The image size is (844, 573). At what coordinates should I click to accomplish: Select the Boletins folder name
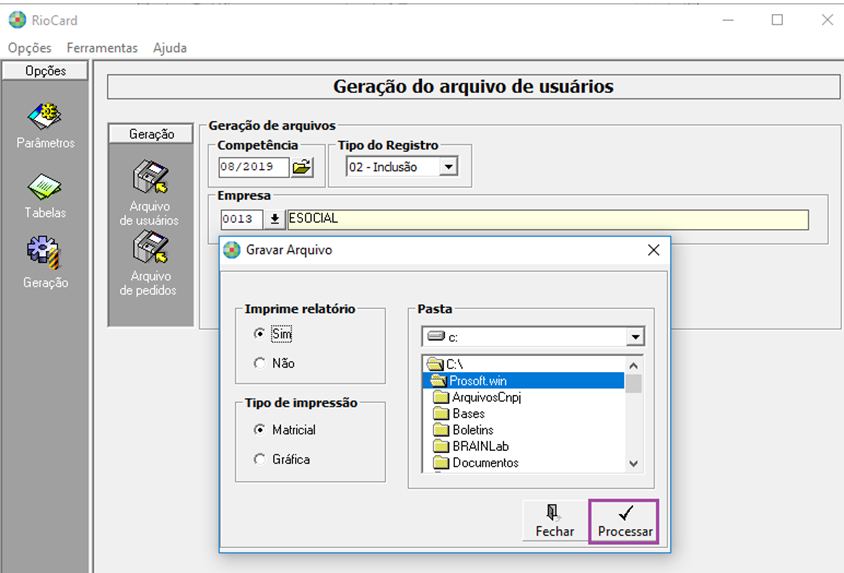click(473, 430)
